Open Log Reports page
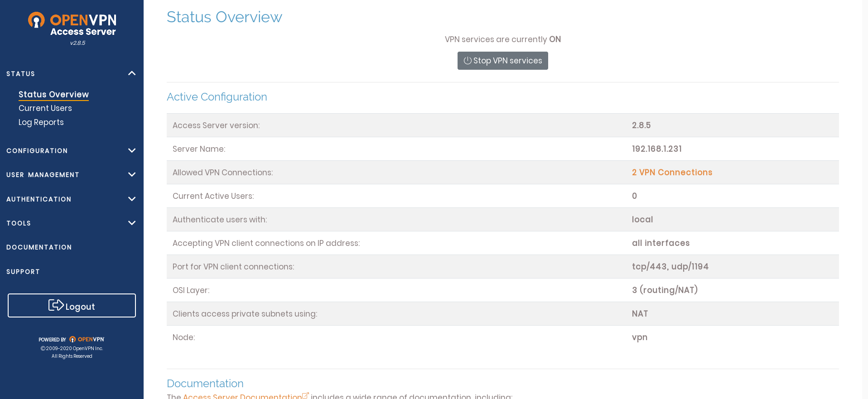The height and width of the screenshot is (399, 868). pos(41,122)
